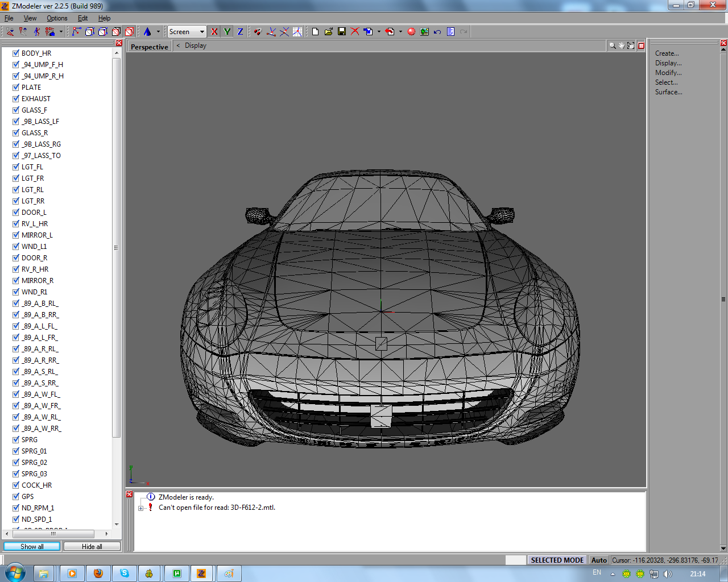Open the Screen axis-space dropdown
This screenshot has width=728, height=582.
pos(187,32)
